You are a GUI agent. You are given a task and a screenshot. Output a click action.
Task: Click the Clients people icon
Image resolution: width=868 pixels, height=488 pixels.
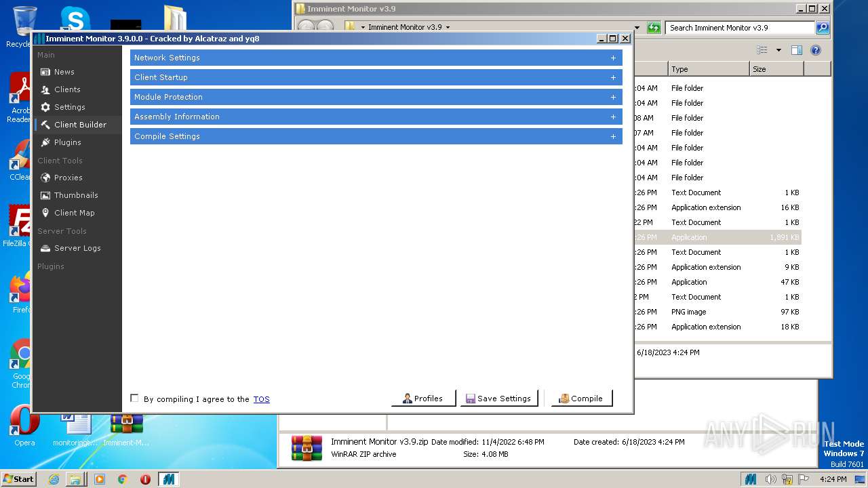click(45, 89)
